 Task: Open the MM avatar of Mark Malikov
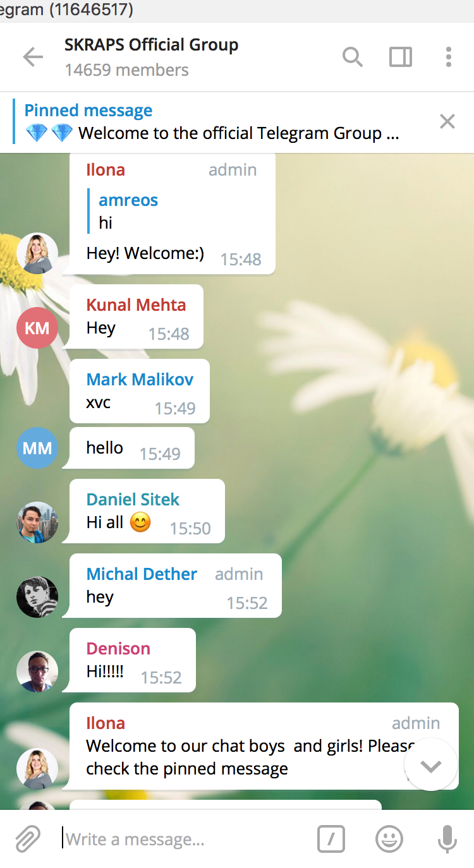click(x=37, y=448)
